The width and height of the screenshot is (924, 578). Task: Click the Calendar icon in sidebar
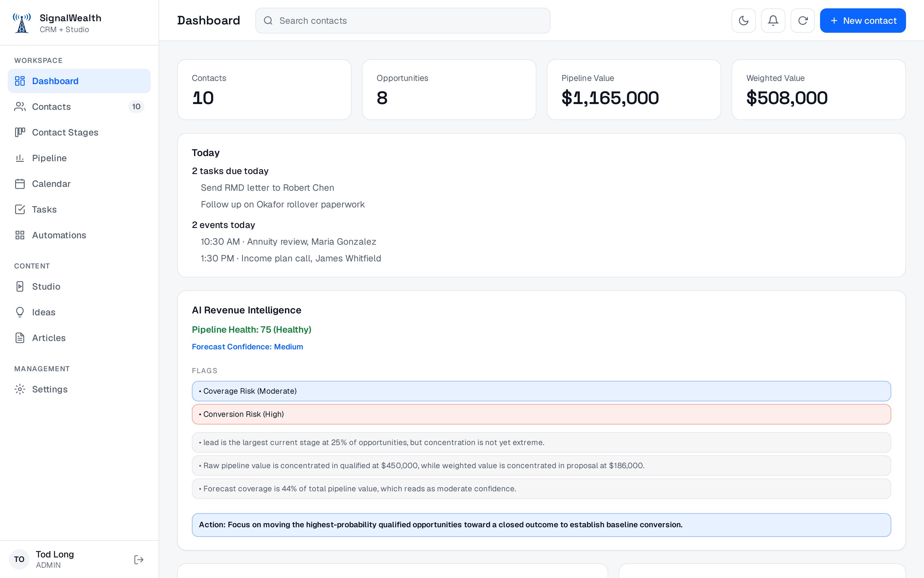coord(20,184)
